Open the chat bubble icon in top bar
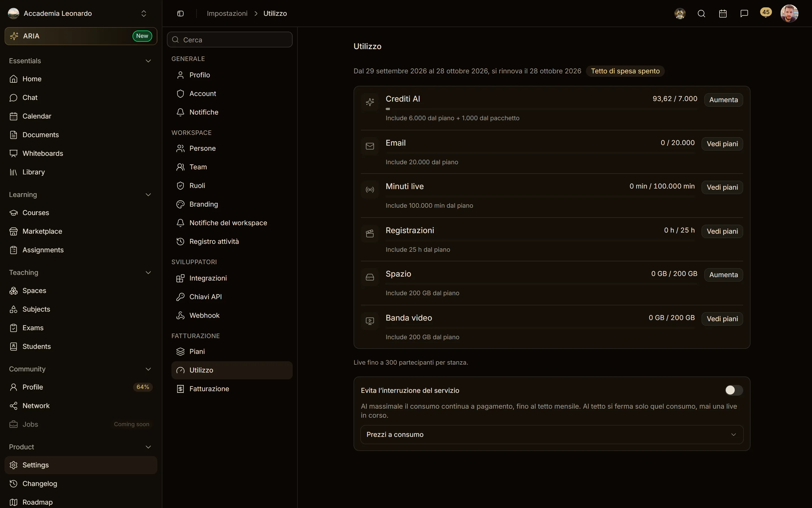 744,14
